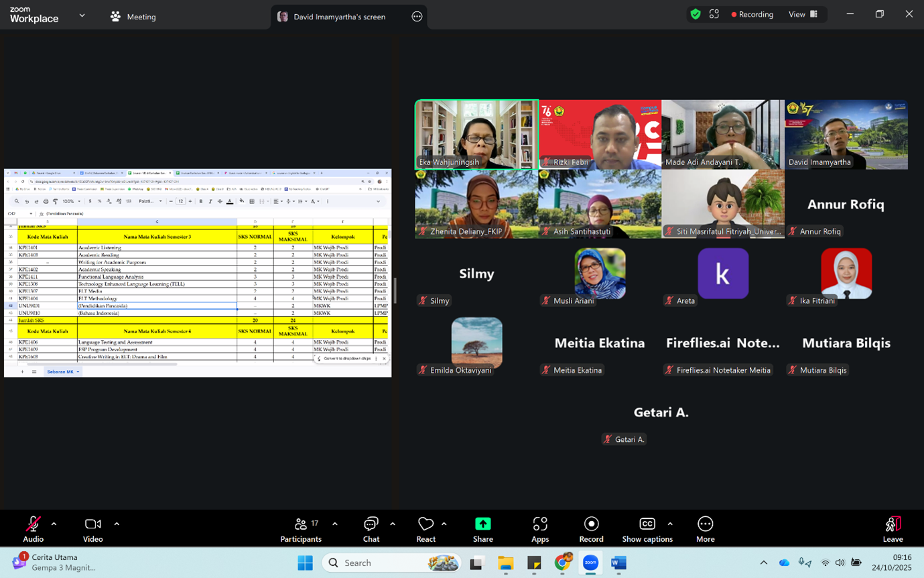Click the green encryption shield icon

tap(696, 14)
